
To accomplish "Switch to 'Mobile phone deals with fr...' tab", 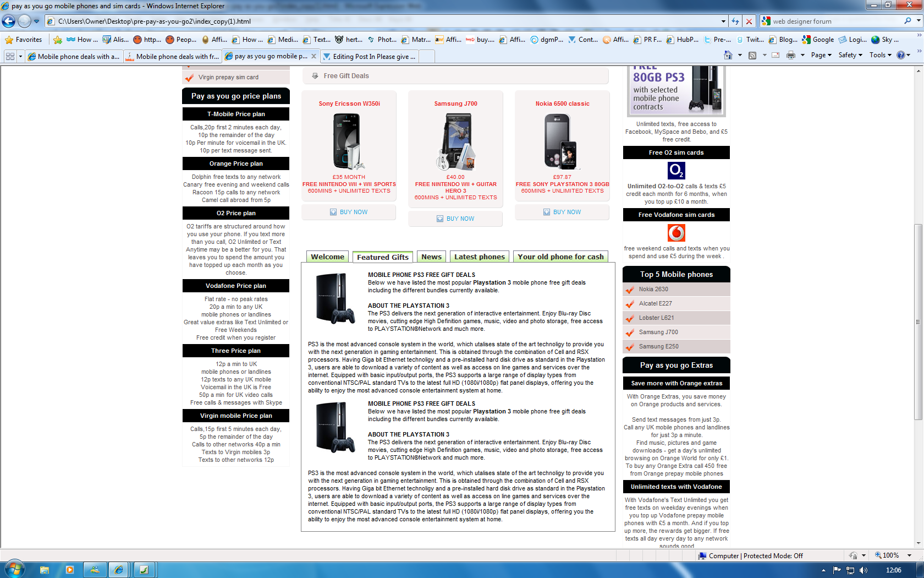I will click(x=172, y=56).
